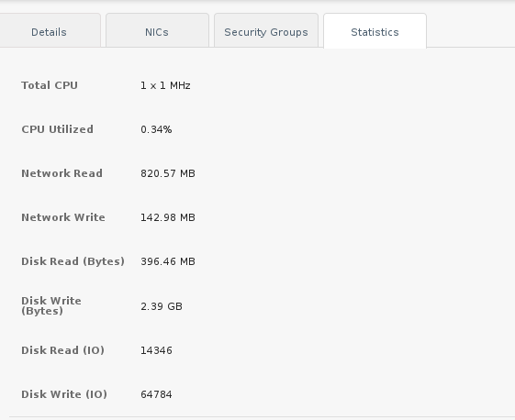Viewport: 515px width, 420px height.
Task: Click the Total CPU label
Action: pos(50,85)
